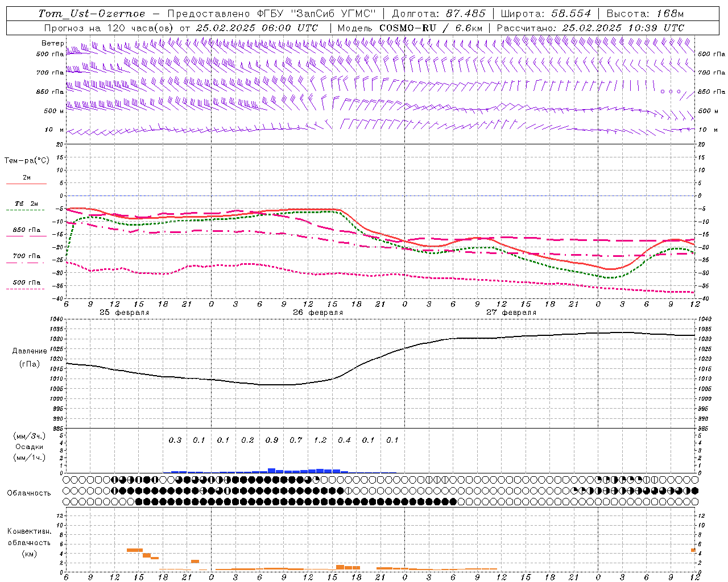This screenshot has height=582, width=728.
Task: Click the 27 февраля date label
Action: (x=511, y=313)
